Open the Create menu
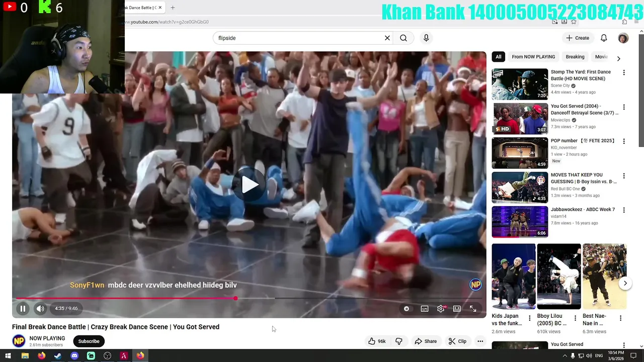The height and width of the screenshot is (362, 644). point(578,38)
